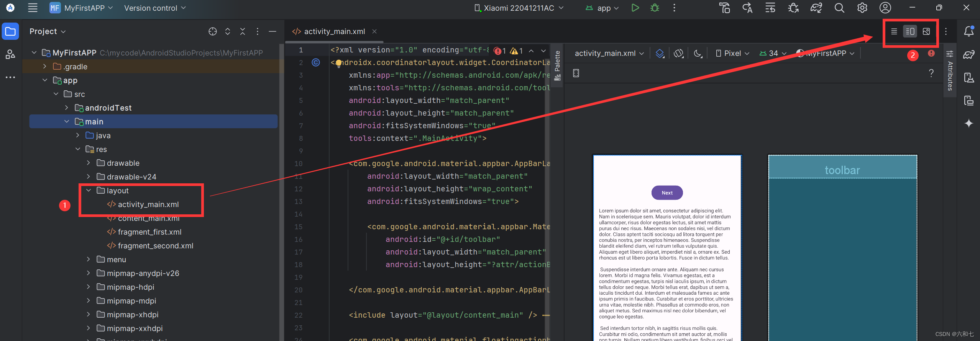Open the app run configuration dropdown
The height and width of the screenshot is (341, 980).
602,8
